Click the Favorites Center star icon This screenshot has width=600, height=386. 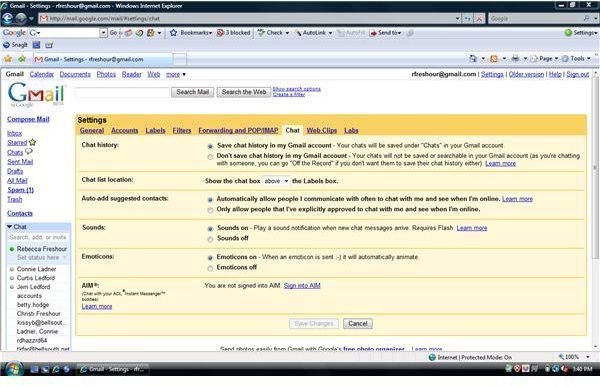(8, 59)
